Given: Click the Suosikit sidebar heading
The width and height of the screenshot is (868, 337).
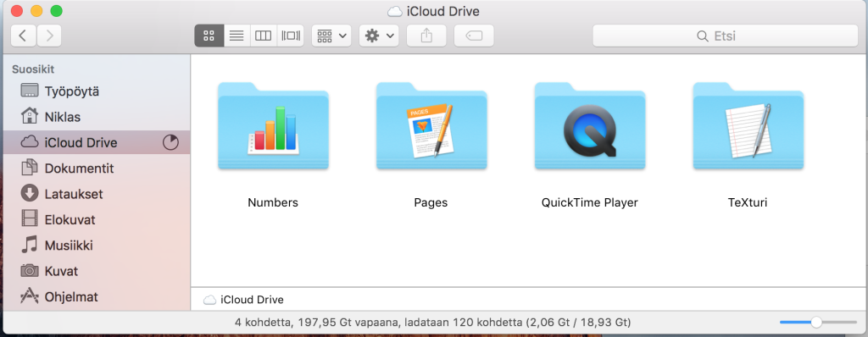Looking at the screenshot, I should click(33, 69).
